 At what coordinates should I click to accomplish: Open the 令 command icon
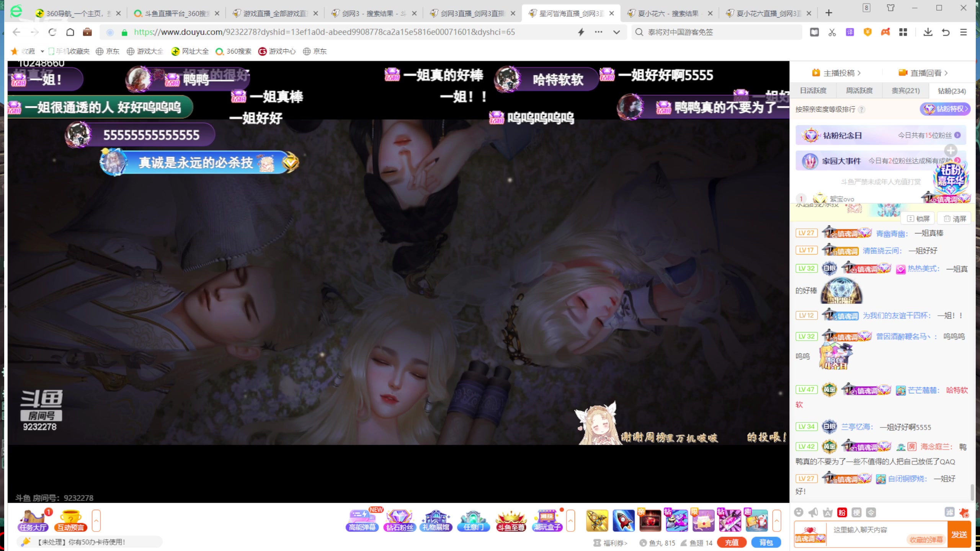[871, 512]
